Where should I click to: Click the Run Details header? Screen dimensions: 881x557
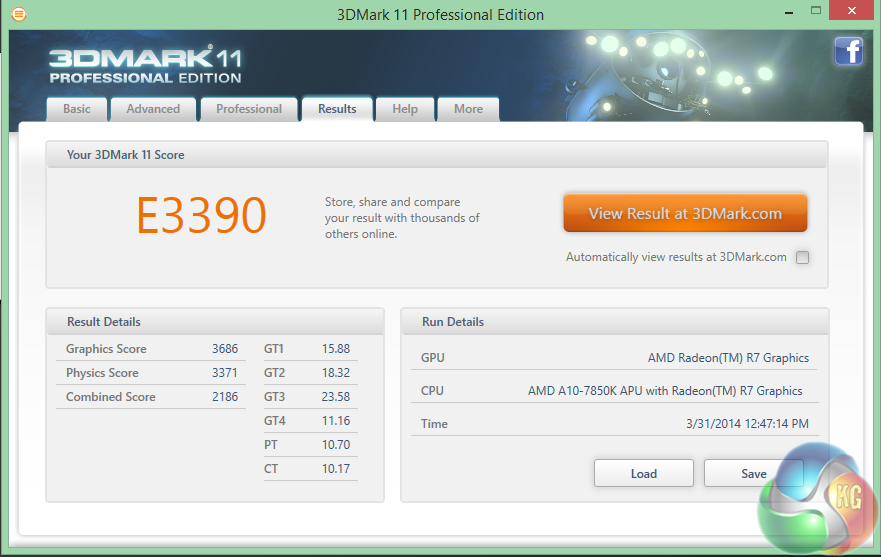pos(453,322)
